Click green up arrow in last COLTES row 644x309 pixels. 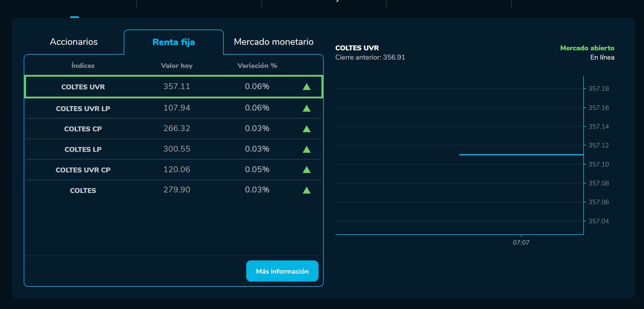(306, 190)
